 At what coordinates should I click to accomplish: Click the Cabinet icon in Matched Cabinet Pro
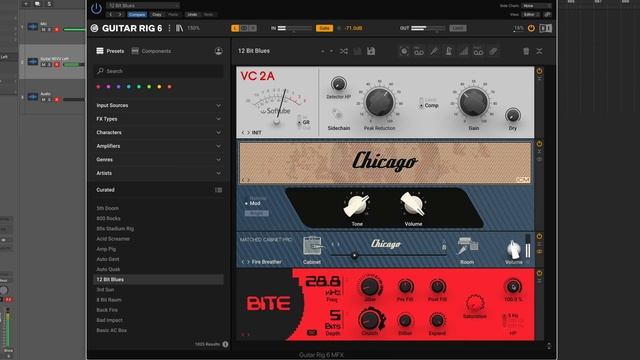click(x=312, y=246)
